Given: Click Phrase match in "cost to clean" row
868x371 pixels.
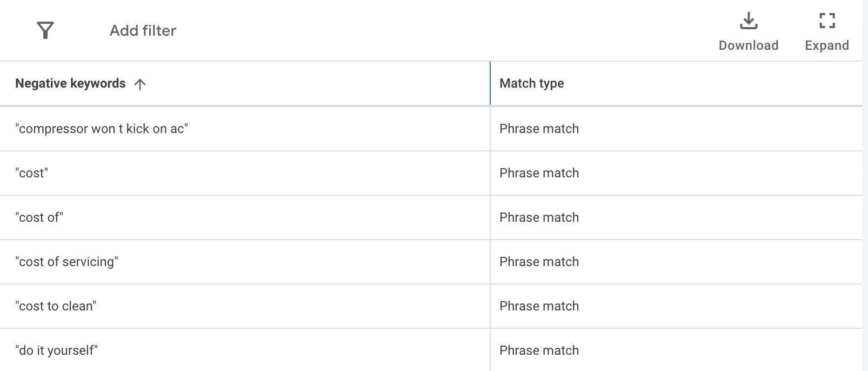Looking at the screenshot, I should pos(539,306).
